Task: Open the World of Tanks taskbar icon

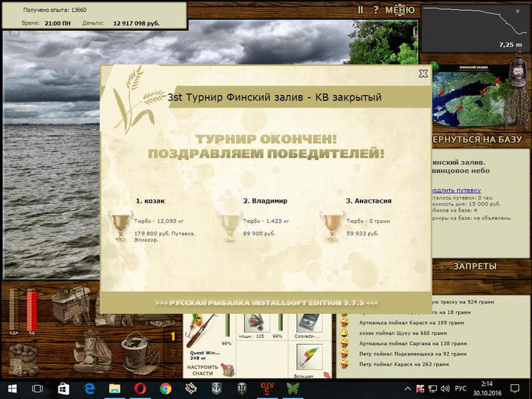Action: (242, 389)
